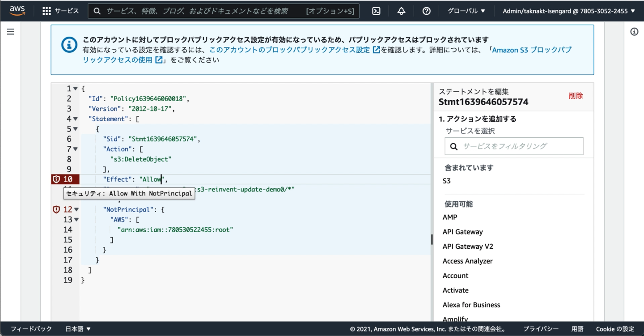Click the AWS logo home icon
This screenshot has height=336, width=644.
click(17, 11)
